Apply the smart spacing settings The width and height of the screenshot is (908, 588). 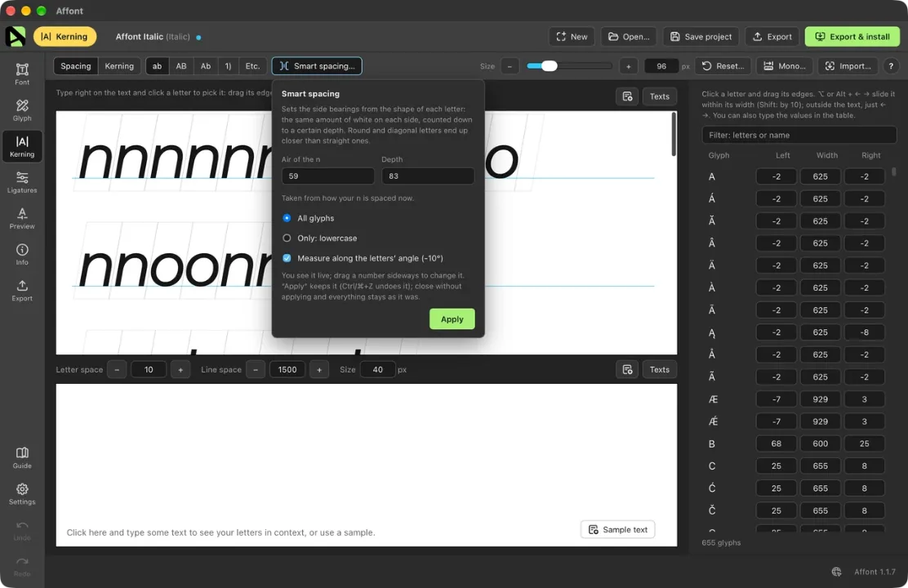[452, 319]
